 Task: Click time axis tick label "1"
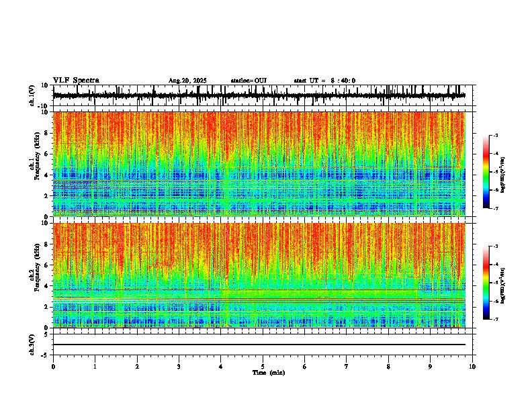click(x=95, y=367)
